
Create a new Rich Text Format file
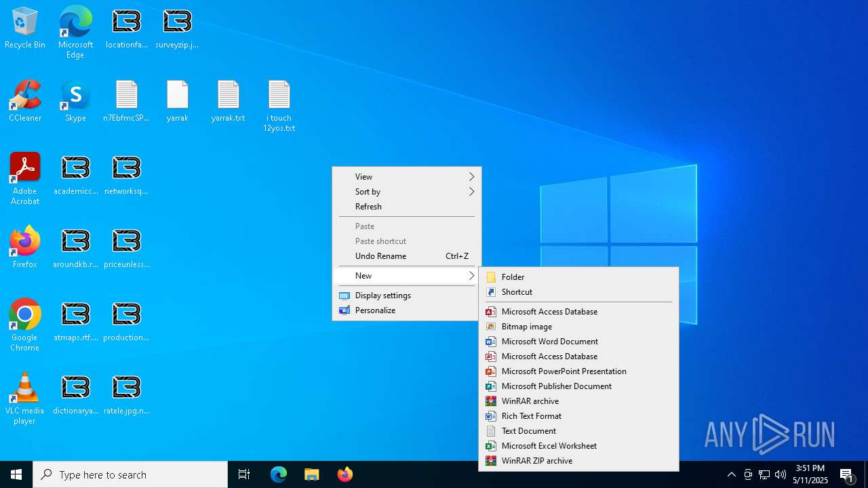tap(578, 416)
